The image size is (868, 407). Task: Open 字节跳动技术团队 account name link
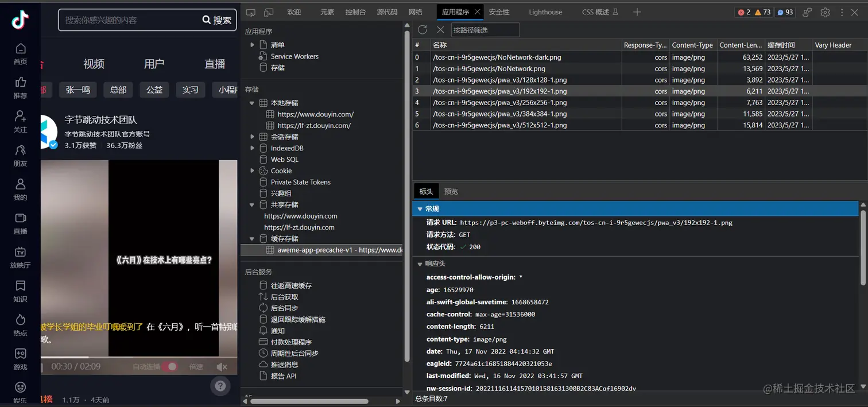(x=101, y=120)
